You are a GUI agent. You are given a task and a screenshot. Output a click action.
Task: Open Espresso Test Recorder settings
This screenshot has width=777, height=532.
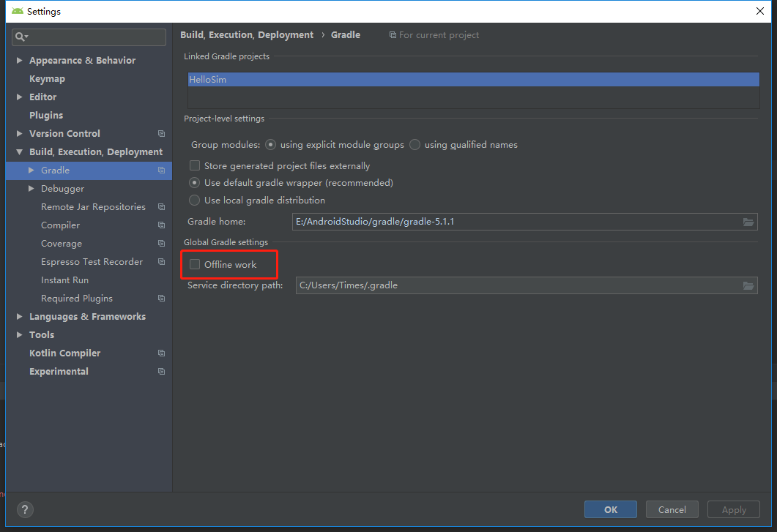click(92, 262)
